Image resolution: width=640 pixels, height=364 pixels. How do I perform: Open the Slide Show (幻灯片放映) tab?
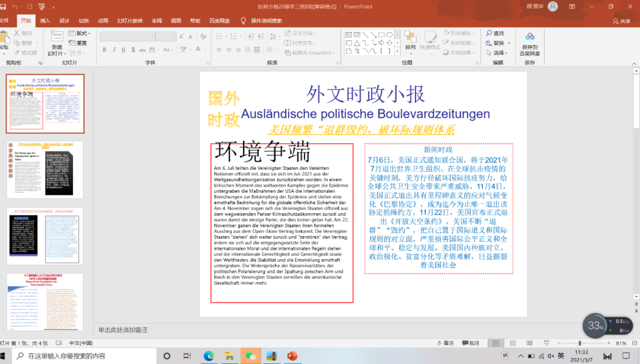[129, 21]
